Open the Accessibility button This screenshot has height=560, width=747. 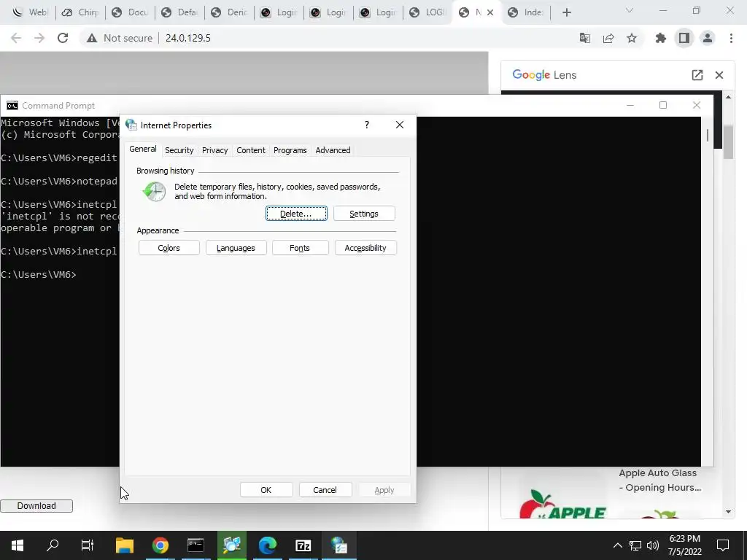365,248
